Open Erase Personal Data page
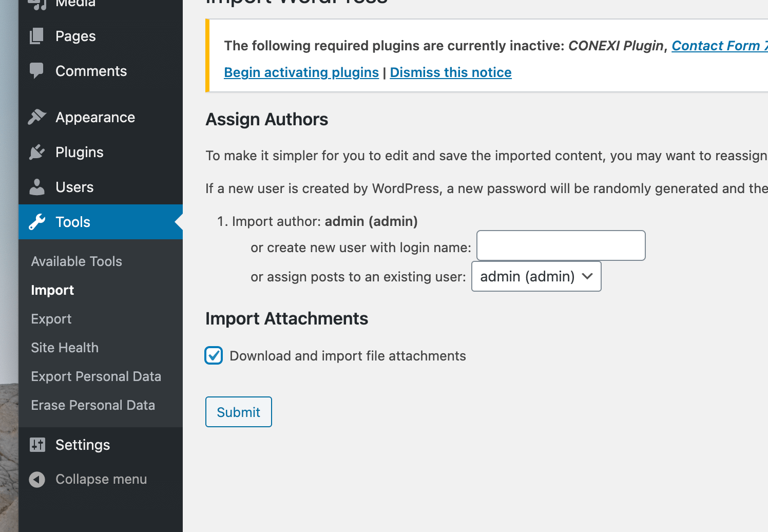The width and height of the screenshot is (768, 532). [x=93, y=405]
